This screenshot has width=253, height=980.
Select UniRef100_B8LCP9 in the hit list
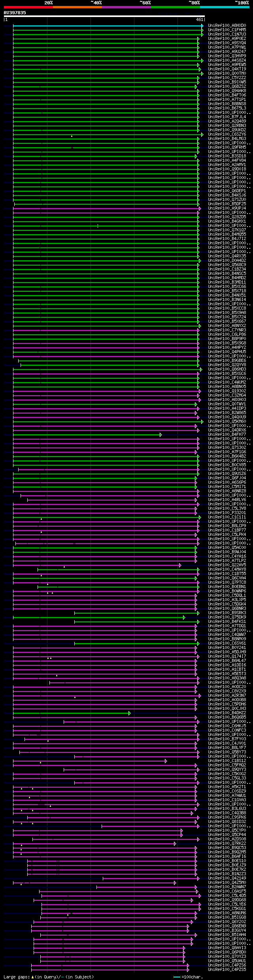[x=227, y=526]
